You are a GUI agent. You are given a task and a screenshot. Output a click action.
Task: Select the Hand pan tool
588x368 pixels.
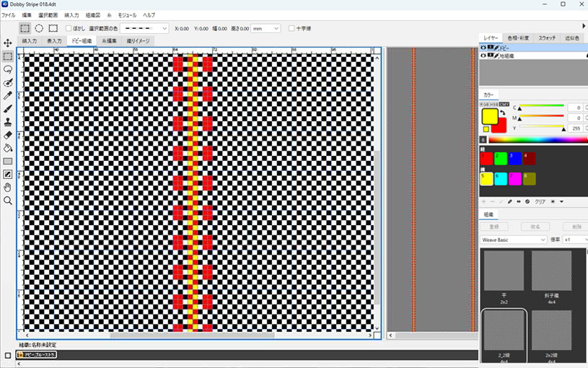click(7, 187)
